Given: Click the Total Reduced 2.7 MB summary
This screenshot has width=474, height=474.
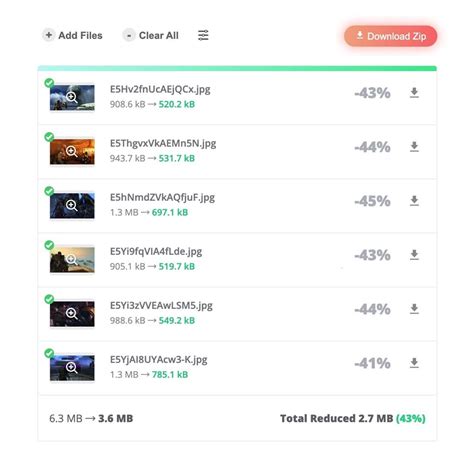Looking at the screenshot, I should 353,418.
